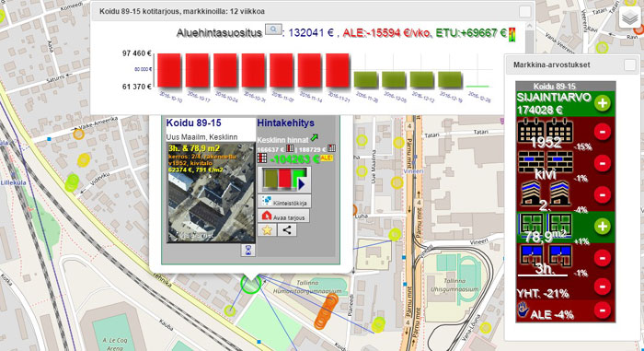Toggle the 78,9 m2 area plus button

tap(603, 227)
